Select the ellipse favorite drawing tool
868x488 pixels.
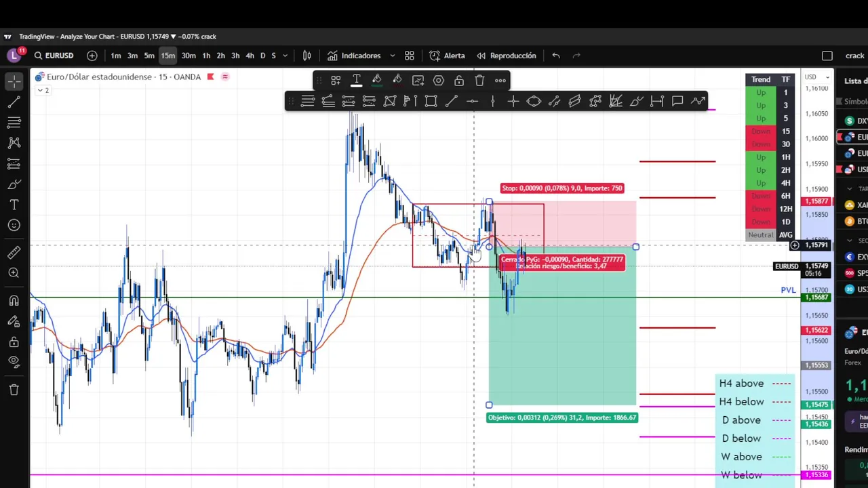coord(534,102)
